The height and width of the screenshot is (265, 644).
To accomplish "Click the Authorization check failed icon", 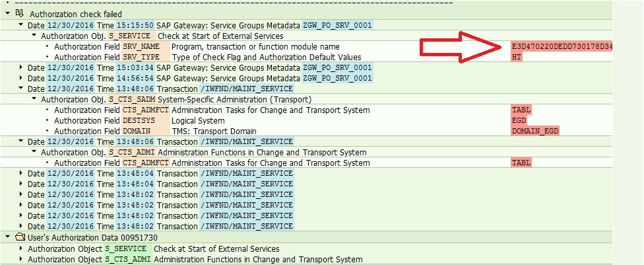I will 19,14.
